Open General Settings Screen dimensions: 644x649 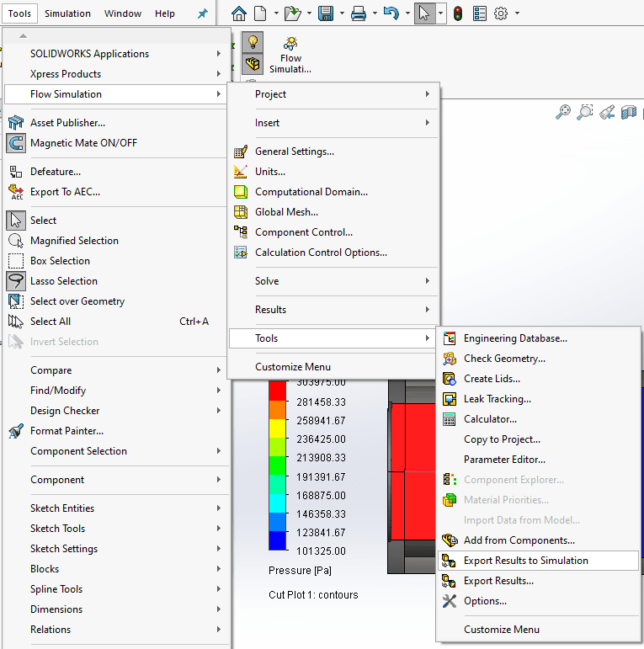pyautogui.click(x=333, y=152)
